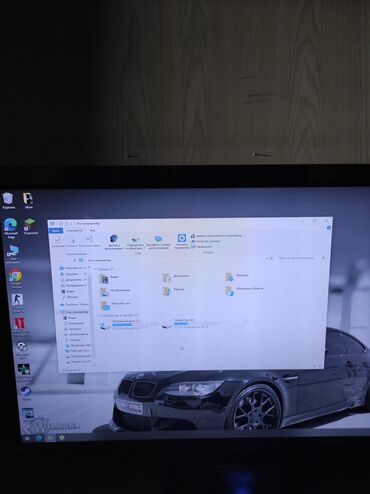Open the Downloads folder icon

(x=237, y=276)
